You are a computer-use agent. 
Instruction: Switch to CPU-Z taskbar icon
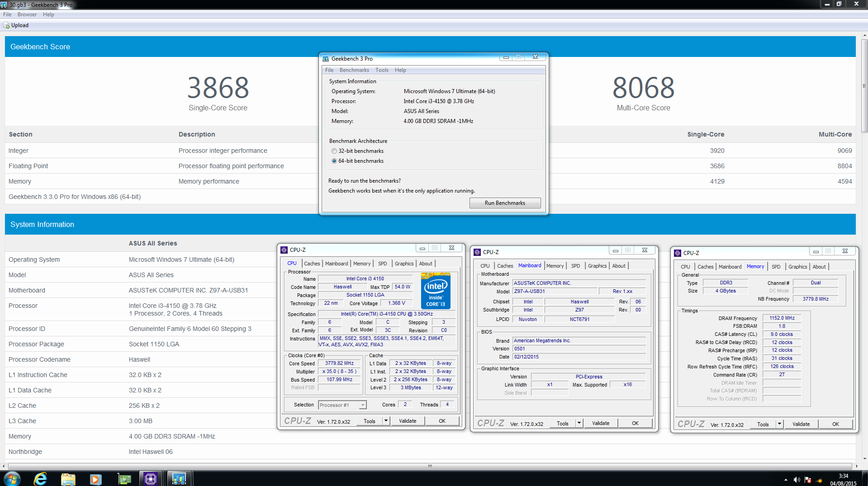click(x=151, y=478)
